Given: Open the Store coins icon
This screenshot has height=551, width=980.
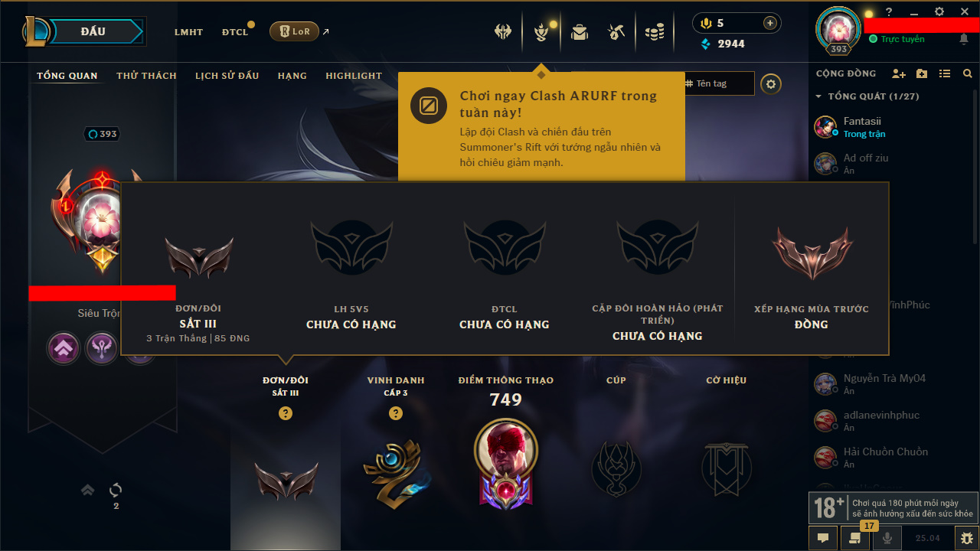Looking at the screenshot, I should 655,31.
